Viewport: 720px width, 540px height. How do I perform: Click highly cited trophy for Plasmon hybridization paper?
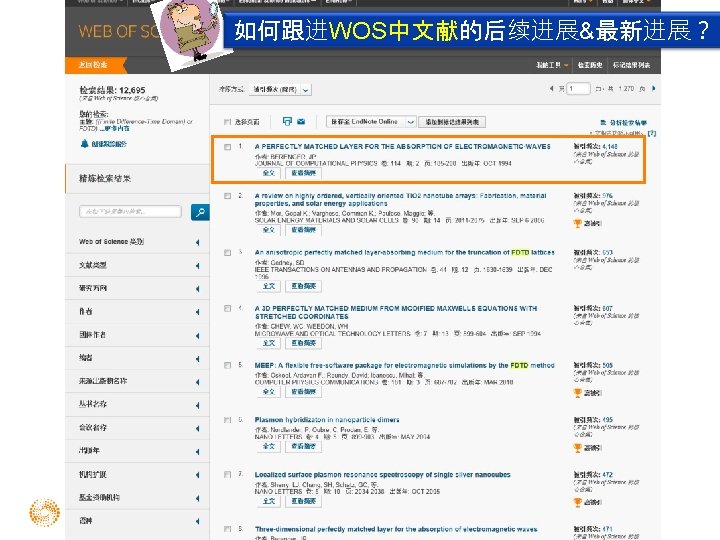(578, 448)
